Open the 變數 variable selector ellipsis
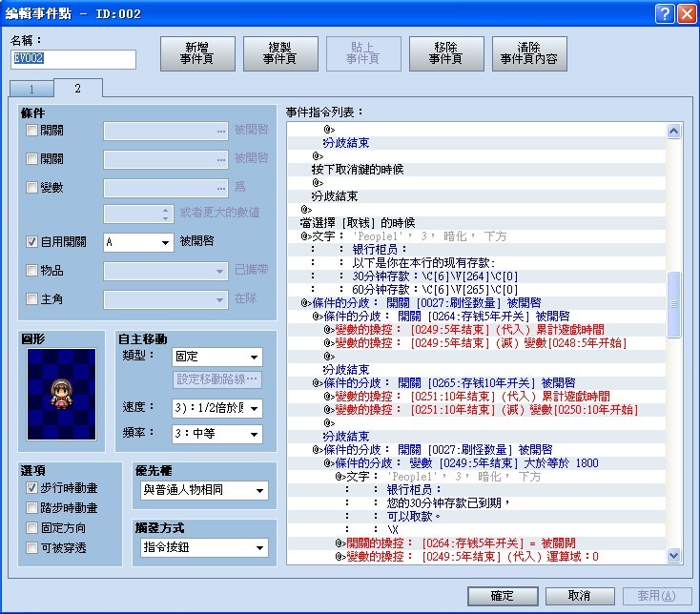 tap(221, 189)
